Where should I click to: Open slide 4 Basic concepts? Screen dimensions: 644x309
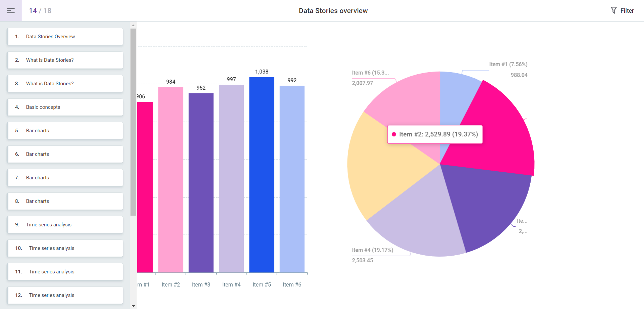pos(65,107)
